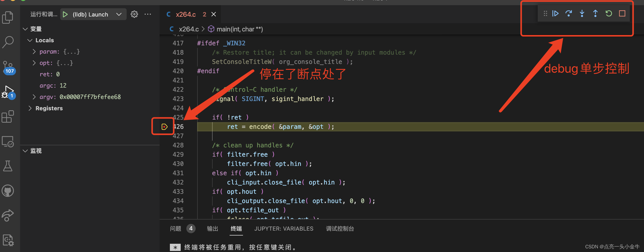This screenshot has height=252, width=644.
Task: Switch to the 终端 terminal tab
Action: 236,229
